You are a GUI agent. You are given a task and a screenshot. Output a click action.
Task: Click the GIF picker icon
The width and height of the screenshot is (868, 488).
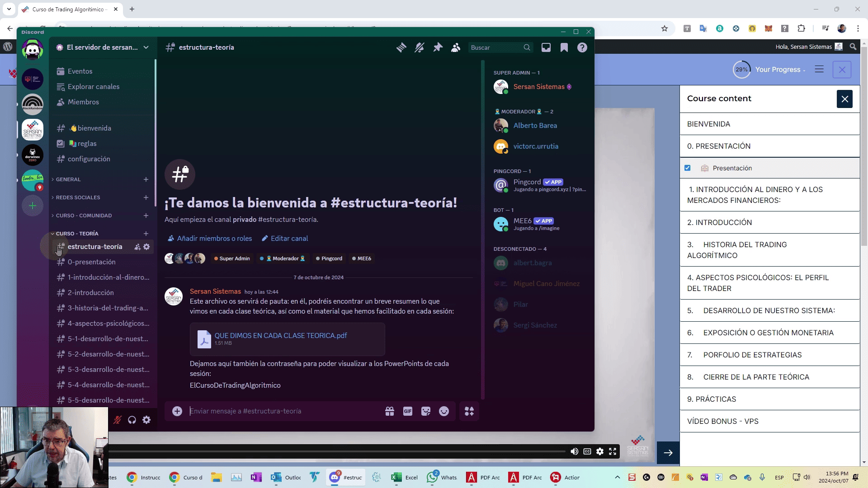(408, 411)
